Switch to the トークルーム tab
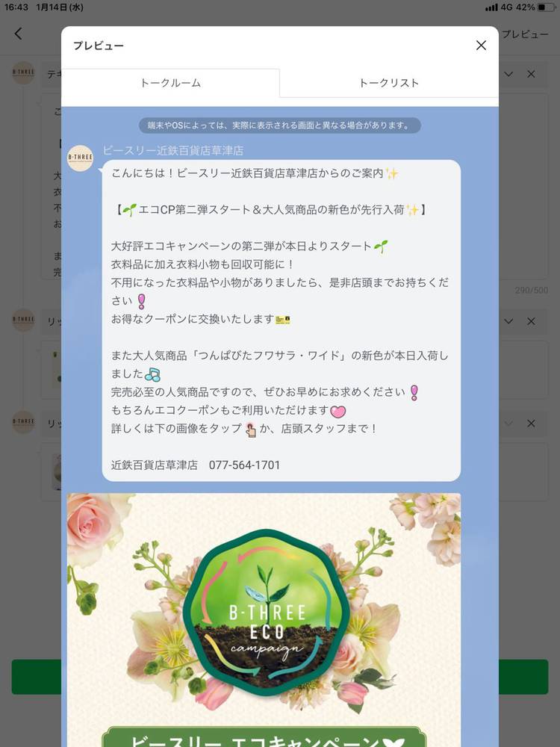560x747 pixels. click(170, 83)
